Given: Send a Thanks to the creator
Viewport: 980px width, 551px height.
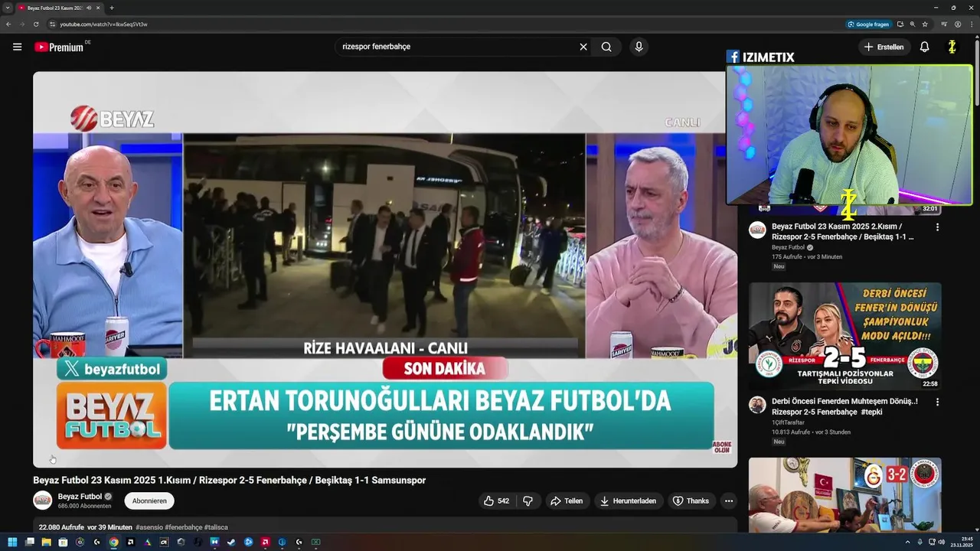Looking at the screenshot, I should (x=691, y=500).
